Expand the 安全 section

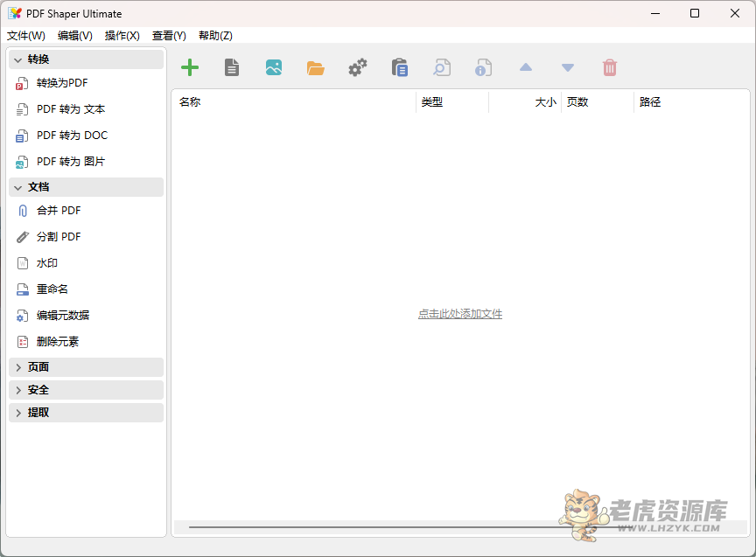[x=86, y=390]
